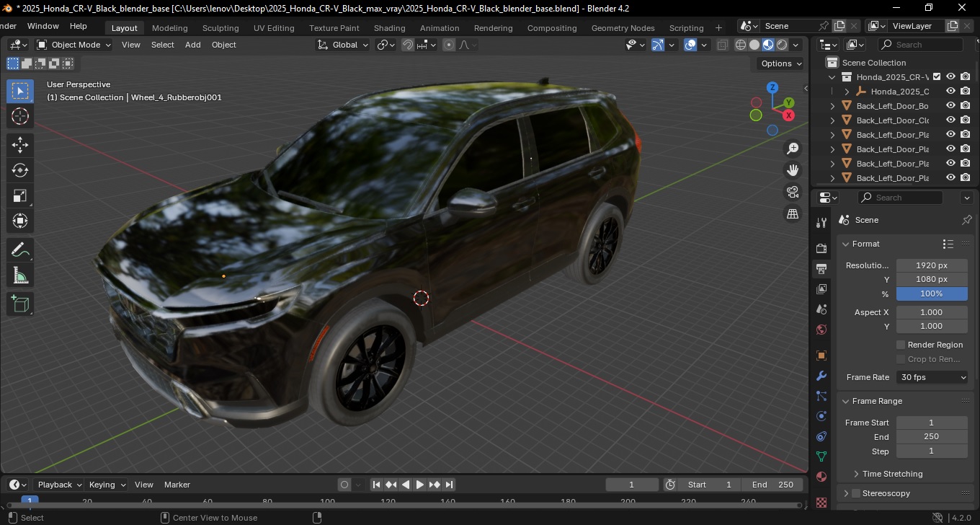980x525 pixels.
Task: Open the View Layer properties tab
Action: click(x=821, y=289)
